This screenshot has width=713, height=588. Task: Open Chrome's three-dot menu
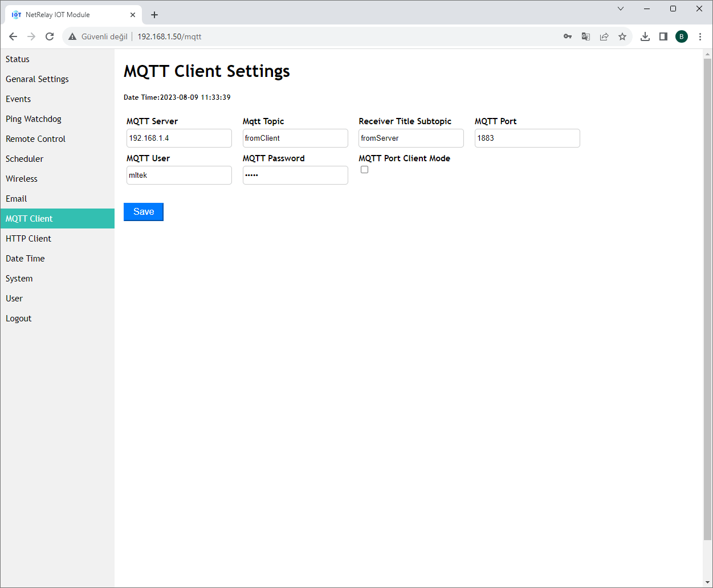(x=700, y=36)
